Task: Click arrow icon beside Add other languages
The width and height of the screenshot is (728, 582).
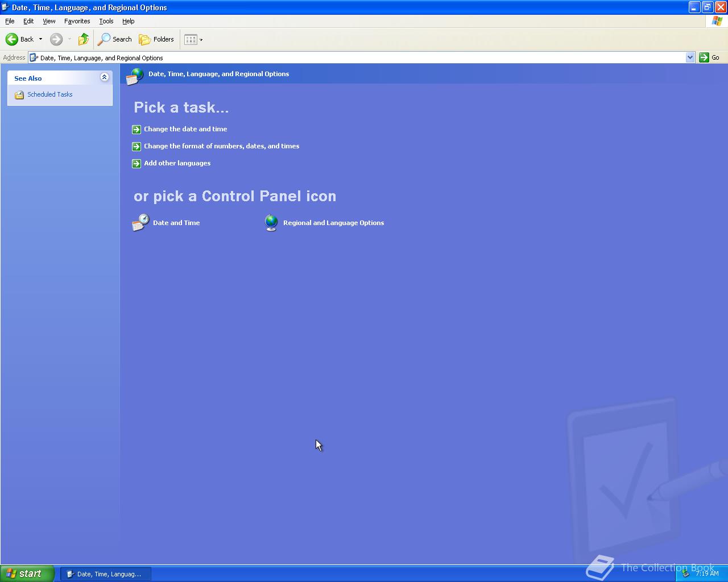Action: click(x=136, y=164)
